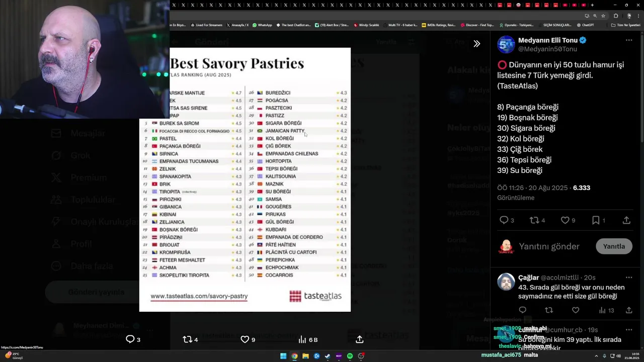Open the Chrome zoom magnifier icon
This screenshot has height=362, width=644.
point(595,16)
